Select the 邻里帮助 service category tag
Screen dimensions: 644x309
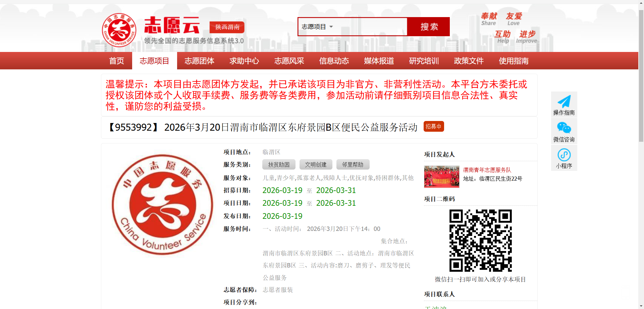353,165
